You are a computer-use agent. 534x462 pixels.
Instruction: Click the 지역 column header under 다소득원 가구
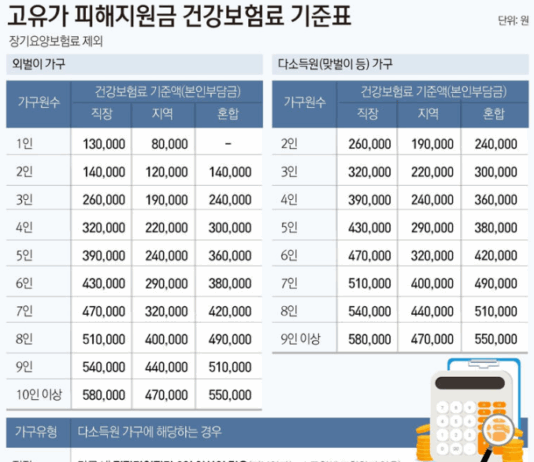(x=428, y=114)
